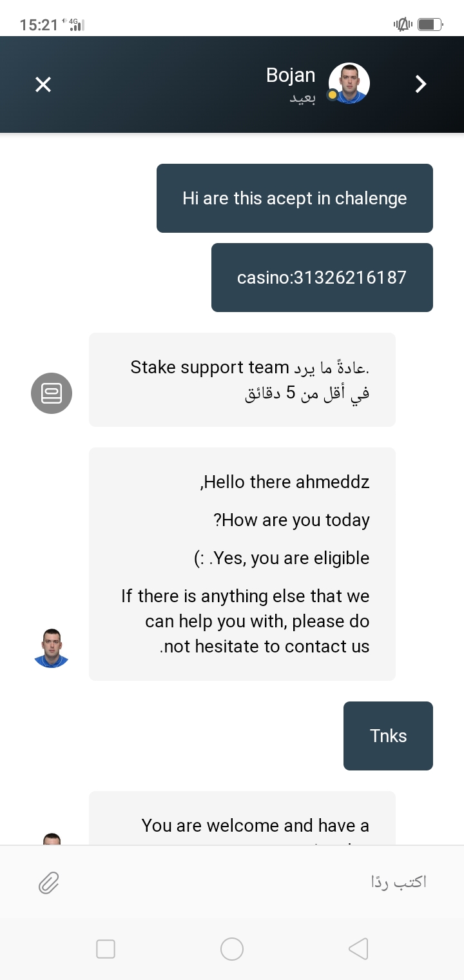Tap the Android home circle button

232,948
